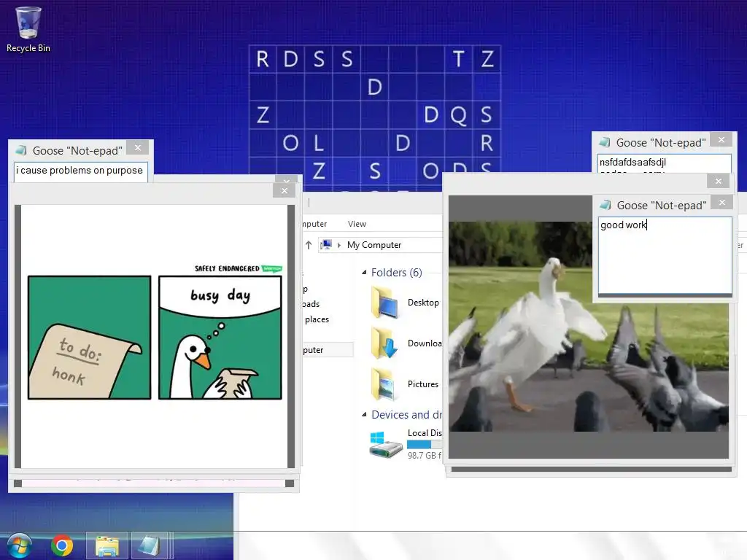Click the Up arrow in Explorer
747x560 pixels.
[309, 245]
